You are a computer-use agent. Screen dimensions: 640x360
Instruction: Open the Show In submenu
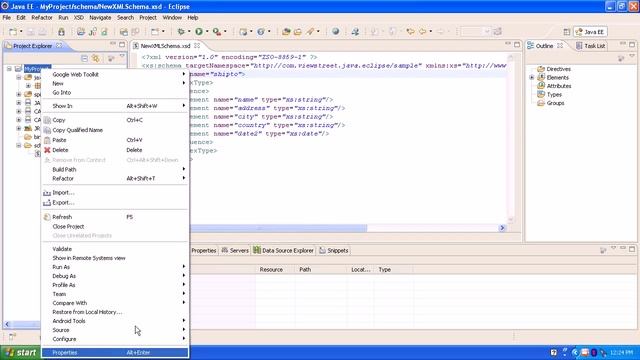pos(115,106)
